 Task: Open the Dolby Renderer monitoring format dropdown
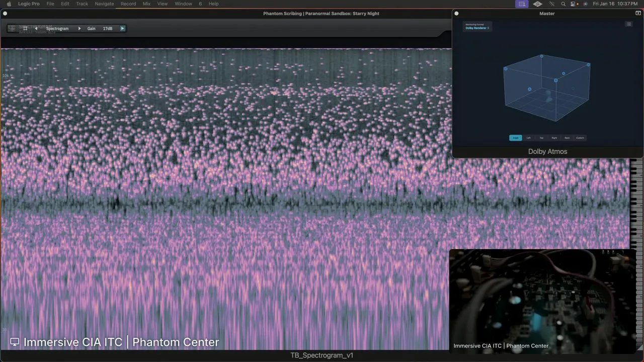477,28
